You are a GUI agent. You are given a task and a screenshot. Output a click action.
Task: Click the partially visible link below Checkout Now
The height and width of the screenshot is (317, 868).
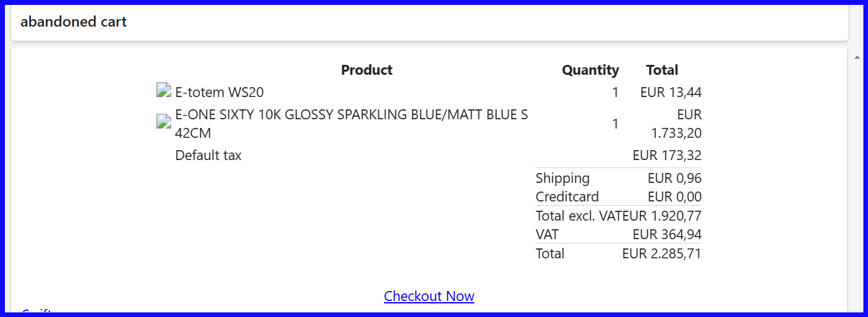(37, 311)
